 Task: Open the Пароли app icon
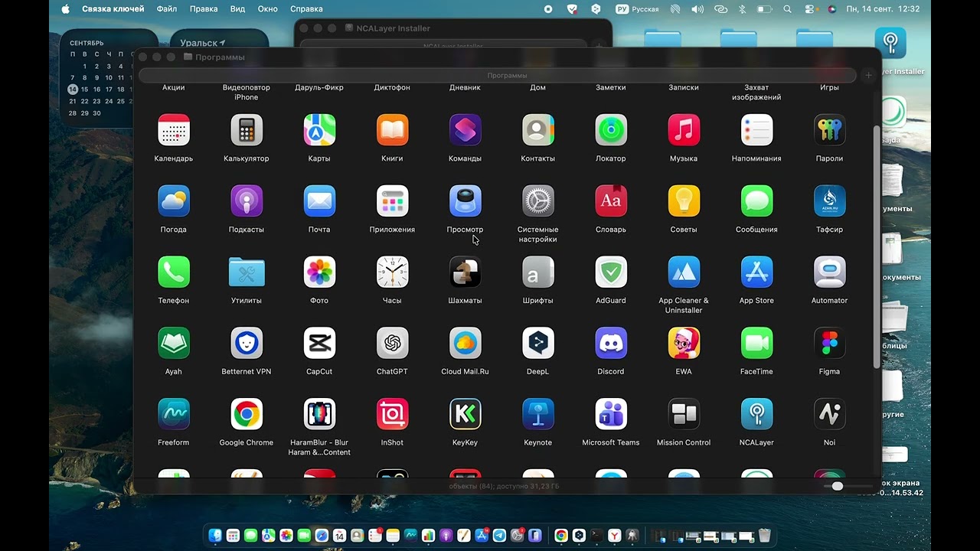[x=829, y=130]
